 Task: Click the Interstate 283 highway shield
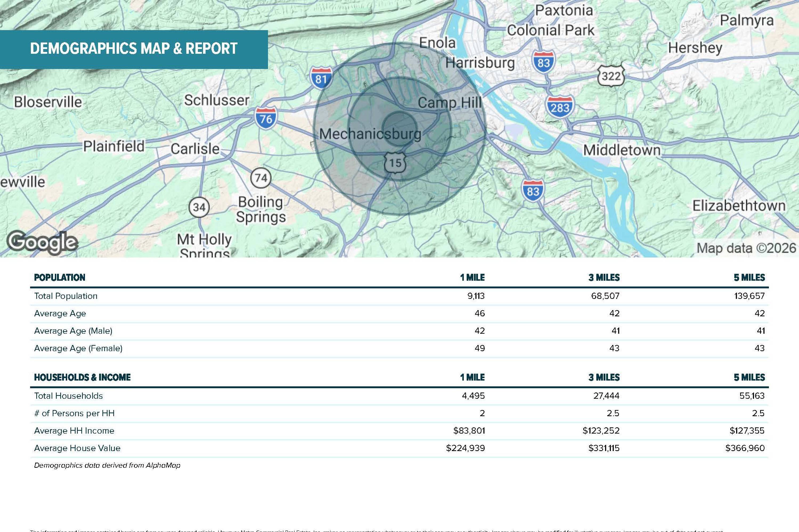[x=560, y=107]
